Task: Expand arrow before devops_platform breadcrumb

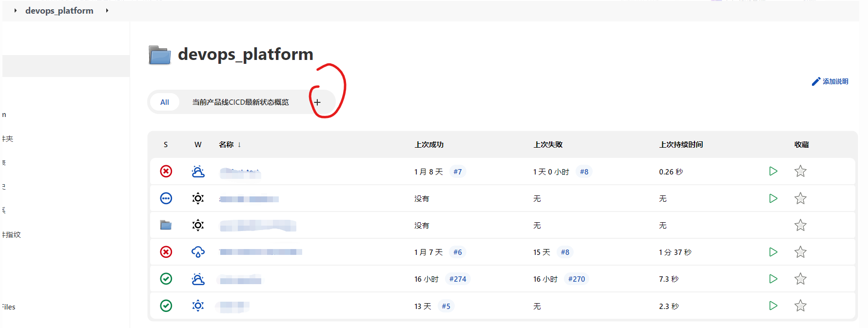Action: point(16,11)
